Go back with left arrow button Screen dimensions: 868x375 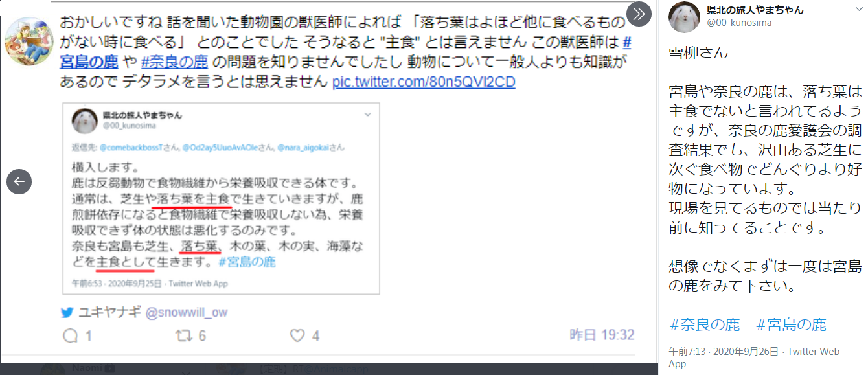(x=19, y=182)
